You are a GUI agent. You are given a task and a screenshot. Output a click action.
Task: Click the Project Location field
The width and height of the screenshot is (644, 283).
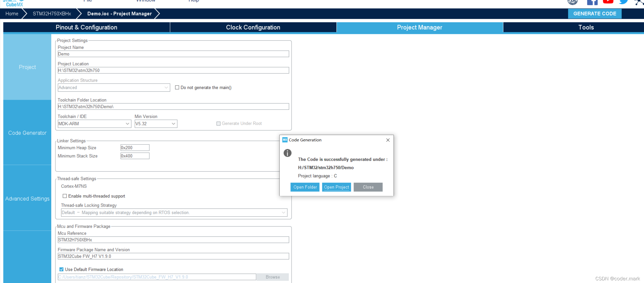click(x=173, y=70)
